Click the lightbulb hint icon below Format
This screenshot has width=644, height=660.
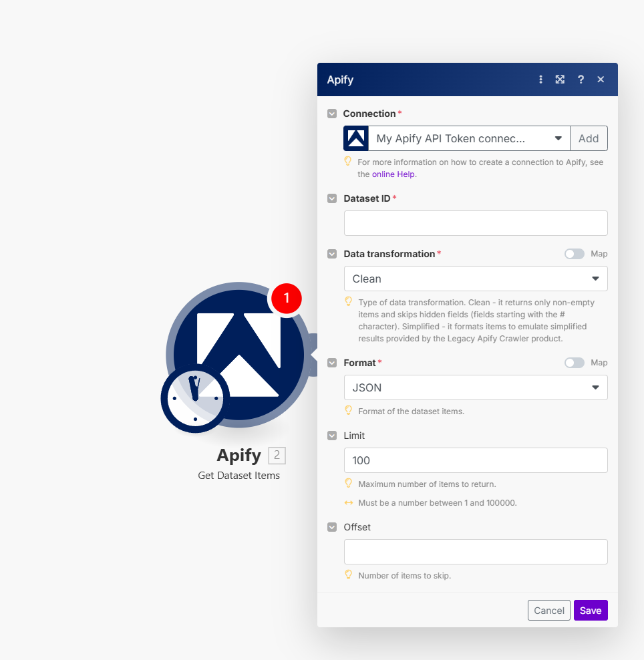(348, 410)
